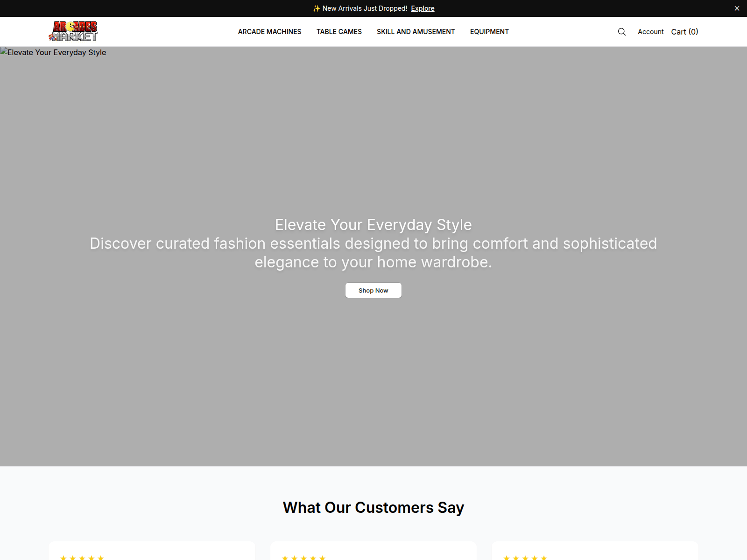
Task: Click the Shop Now button
Action: pyautogui.click(x=373, y=290)
